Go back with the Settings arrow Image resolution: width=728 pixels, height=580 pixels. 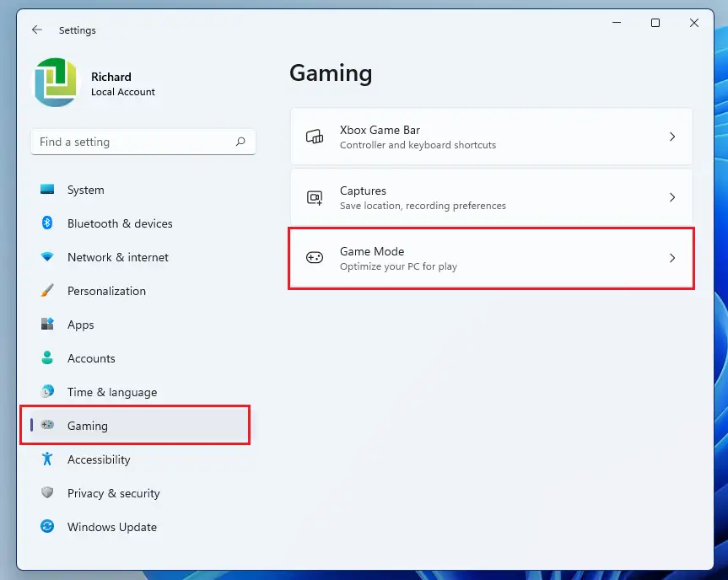point(36,30)
